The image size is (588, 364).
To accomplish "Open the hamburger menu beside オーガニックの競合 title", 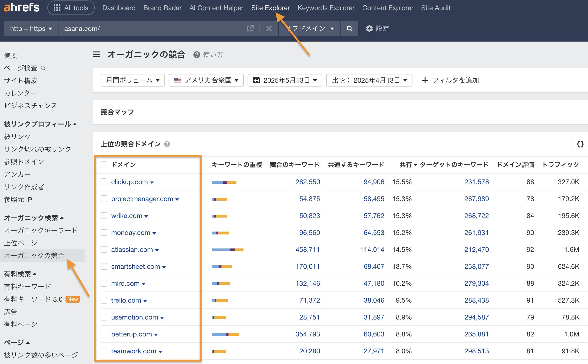I will point(96,55).
